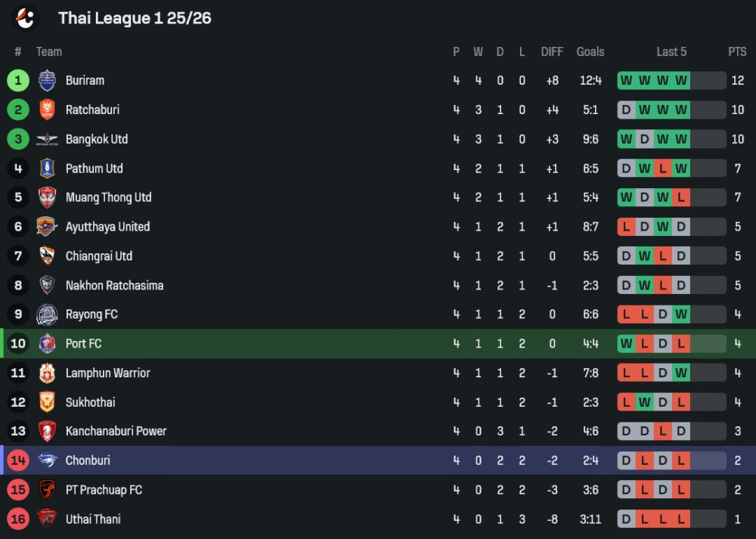Click the Chonburi team crest
This screenshot has height=539, width=756.
(47, 460)
